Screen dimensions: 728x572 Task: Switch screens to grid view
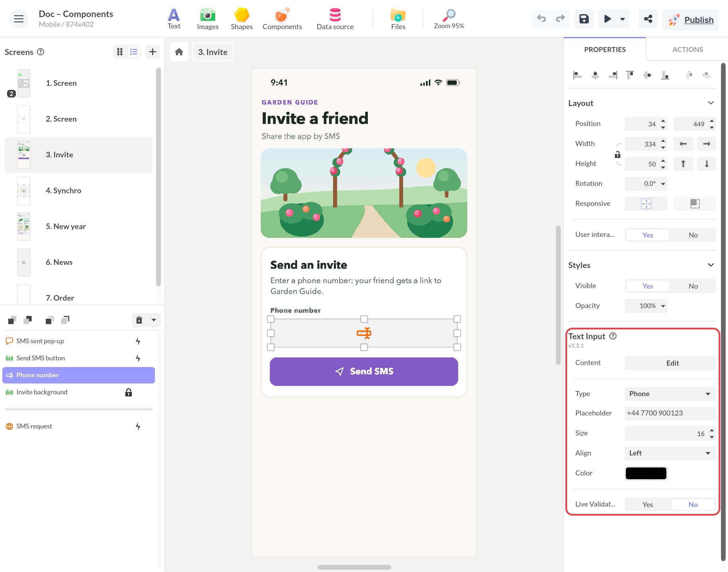120,52
